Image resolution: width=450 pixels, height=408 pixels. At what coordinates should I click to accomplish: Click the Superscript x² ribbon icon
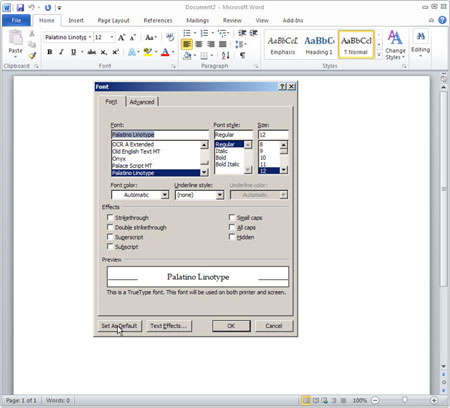point(115,52)
